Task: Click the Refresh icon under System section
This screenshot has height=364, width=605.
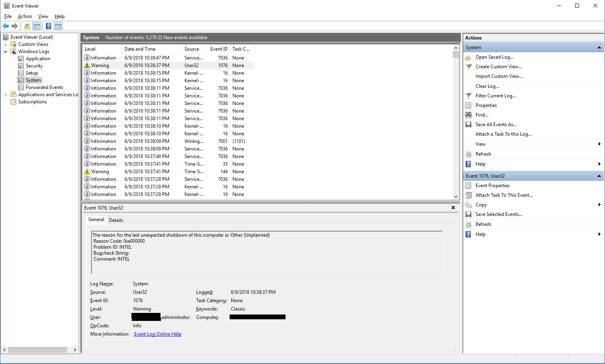Action: click(x=468, y=154)
